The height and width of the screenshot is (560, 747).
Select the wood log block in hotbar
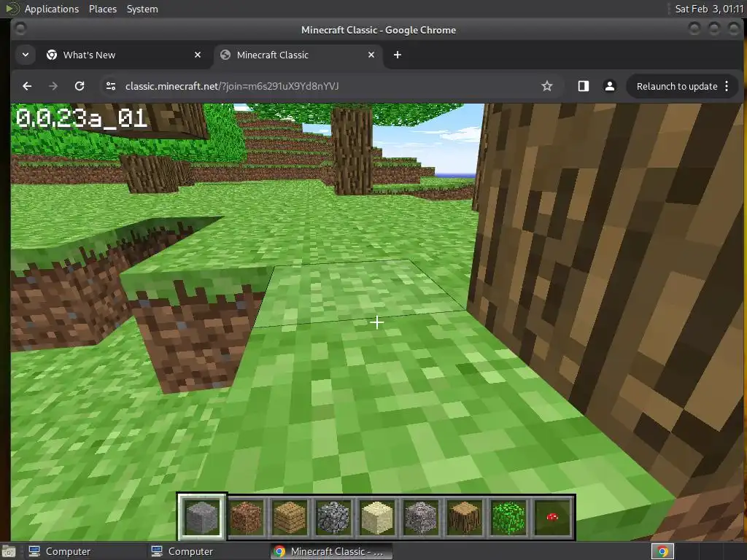(465, 517)
